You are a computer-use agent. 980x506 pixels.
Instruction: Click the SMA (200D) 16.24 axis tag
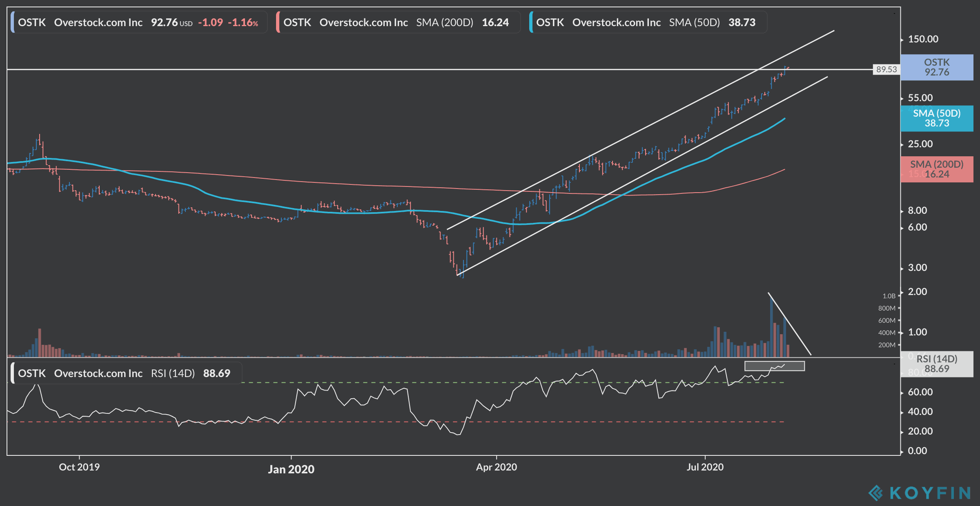[937, 169]
